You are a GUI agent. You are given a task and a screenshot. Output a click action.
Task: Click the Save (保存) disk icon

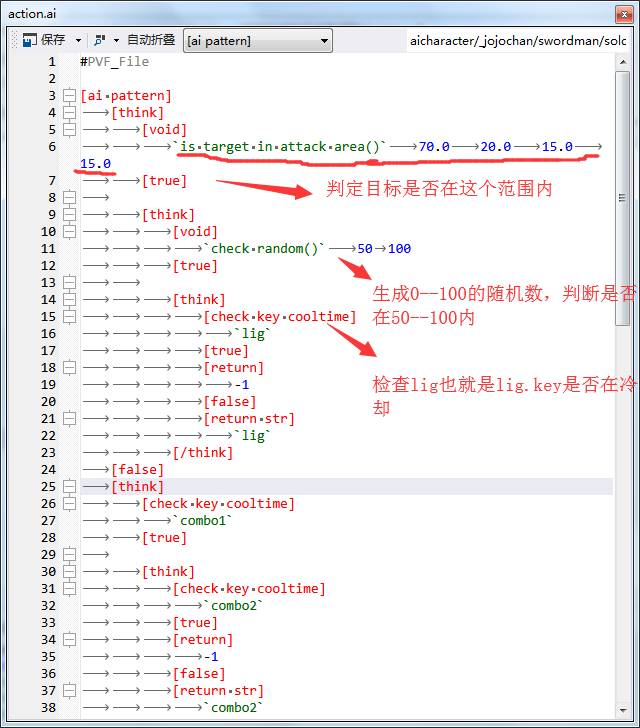pos(30,40)
